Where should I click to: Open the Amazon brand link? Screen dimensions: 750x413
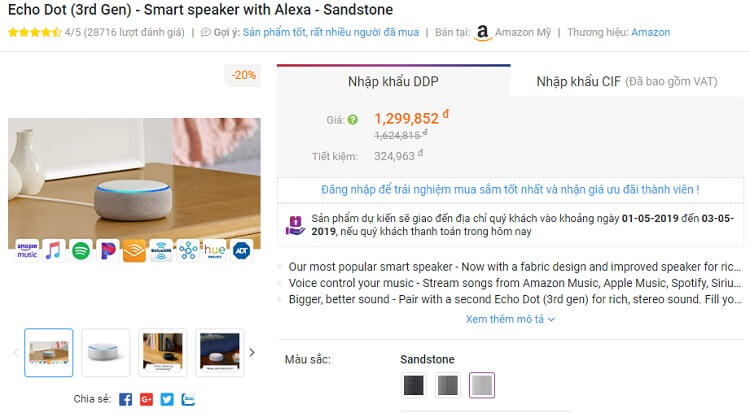tap(651, 33)
